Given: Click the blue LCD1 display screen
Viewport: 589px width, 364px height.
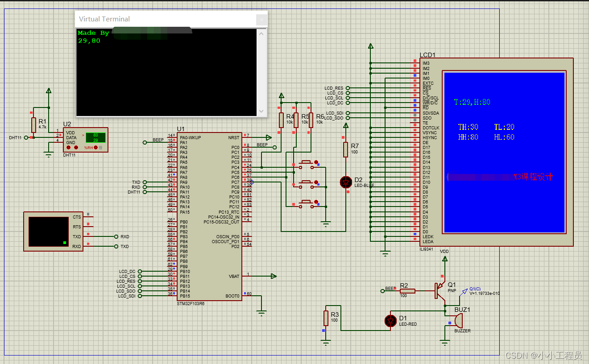Looking at the screenshot, I should 504,152.
